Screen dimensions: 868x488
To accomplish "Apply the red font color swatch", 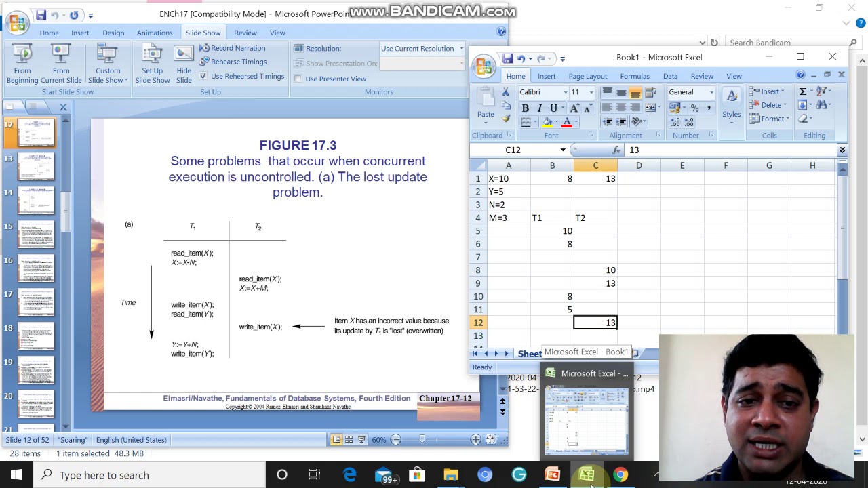I will 567,122.
